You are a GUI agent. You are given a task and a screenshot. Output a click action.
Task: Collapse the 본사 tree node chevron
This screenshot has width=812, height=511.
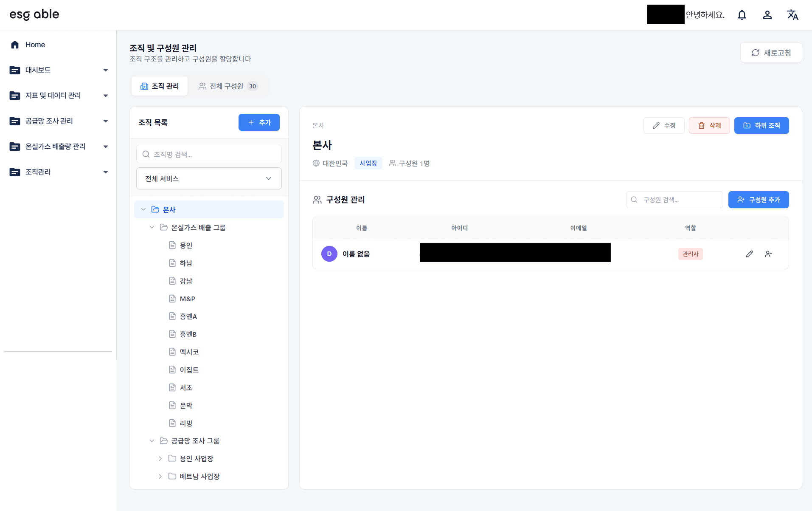(143, 209)
